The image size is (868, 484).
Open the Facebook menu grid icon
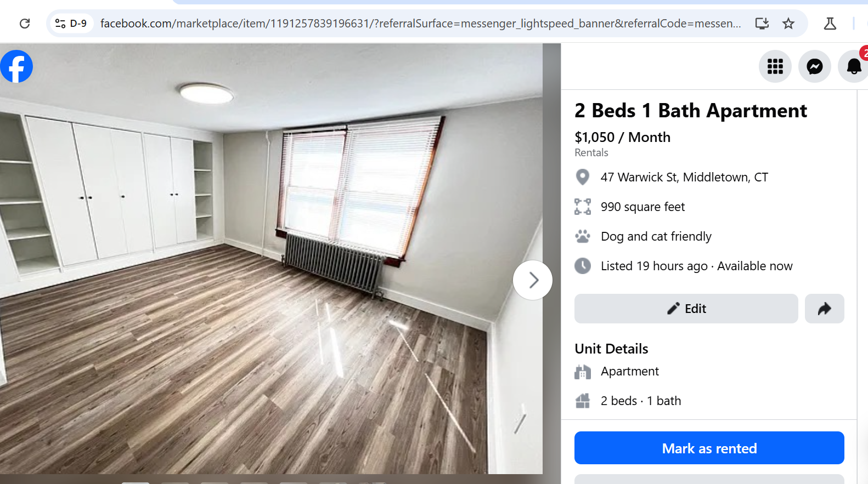(x=775, y=66)
